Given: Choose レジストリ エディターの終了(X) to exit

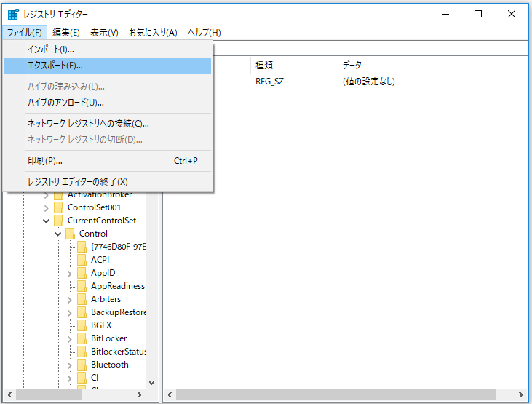Looking at the screenshot, I should [77, 181].
